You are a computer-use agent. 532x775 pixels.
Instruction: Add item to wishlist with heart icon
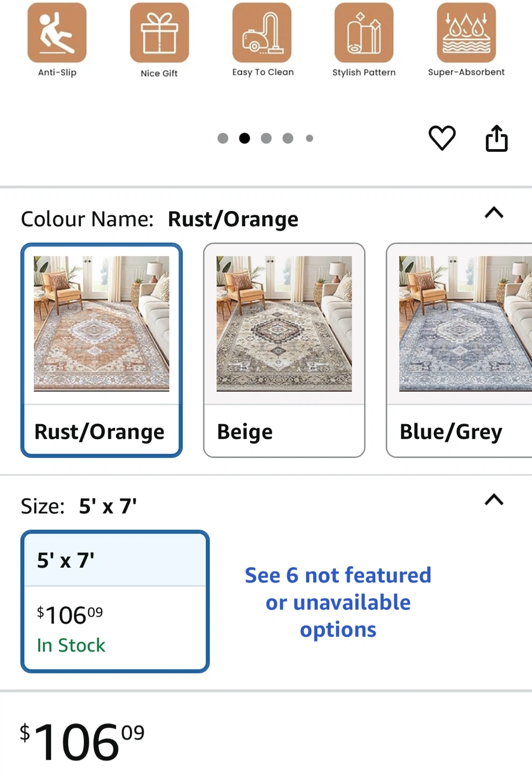[x=442, y=138]
